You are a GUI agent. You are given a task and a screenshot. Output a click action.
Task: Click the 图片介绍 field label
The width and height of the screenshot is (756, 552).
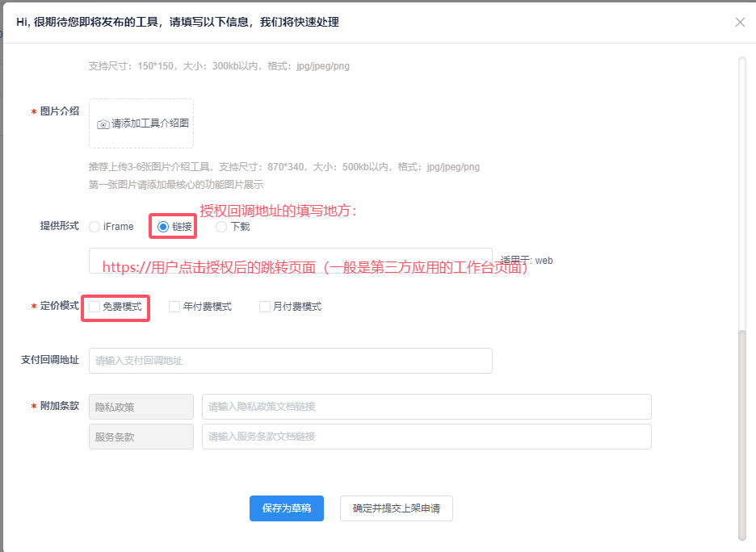point(60,111)
